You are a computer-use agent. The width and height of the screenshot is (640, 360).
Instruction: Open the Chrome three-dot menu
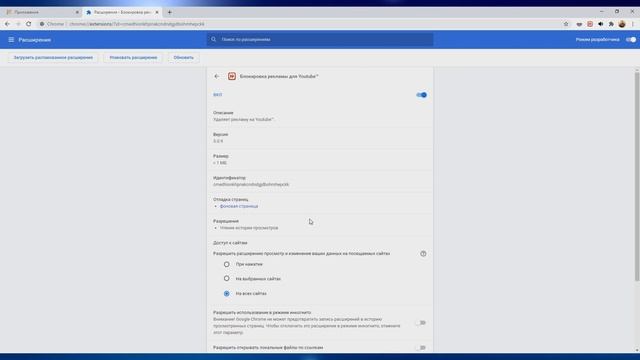tap(633, 24)
